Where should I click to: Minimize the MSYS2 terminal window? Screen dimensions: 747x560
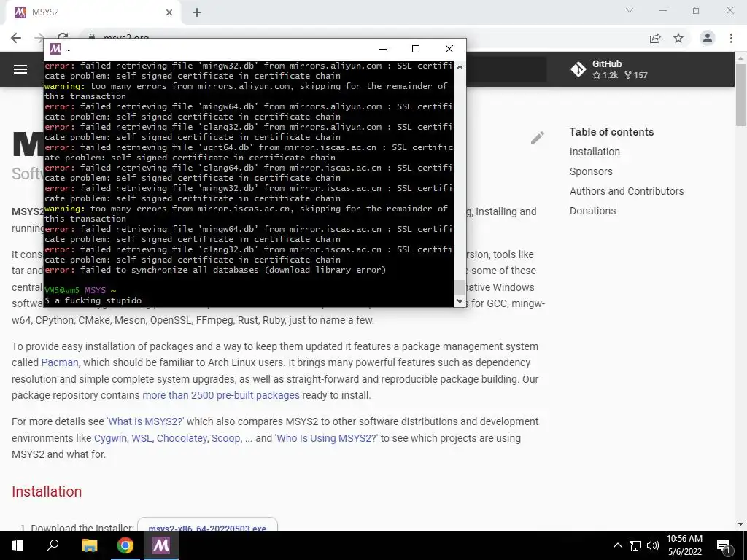[382, 49]
